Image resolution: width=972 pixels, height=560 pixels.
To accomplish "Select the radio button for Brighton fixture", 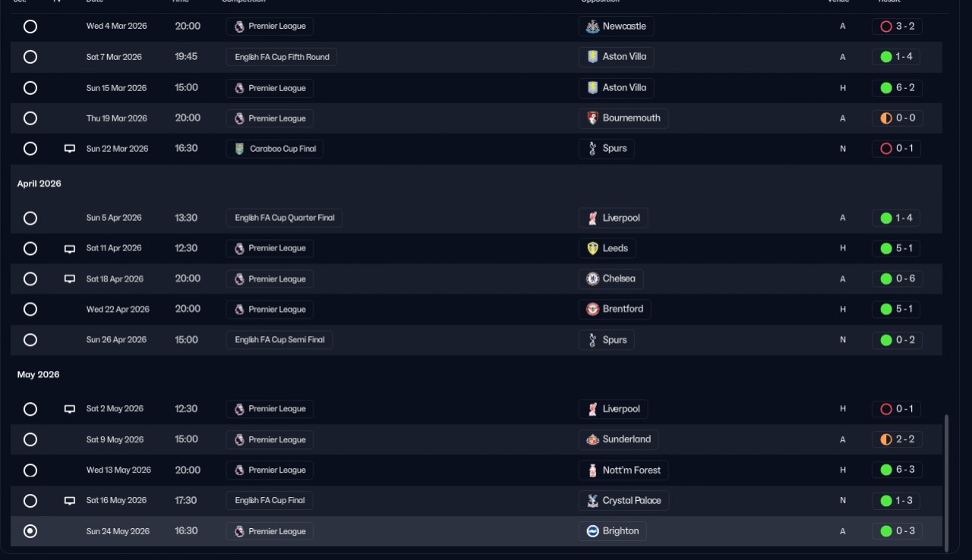I will [x=30, y=531].
